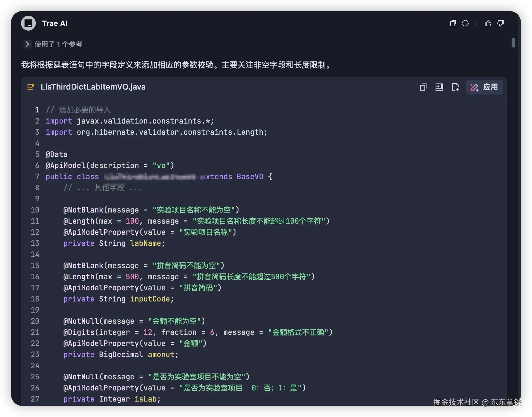Click the 'Trae AI' header text

(x=55, y=23)
